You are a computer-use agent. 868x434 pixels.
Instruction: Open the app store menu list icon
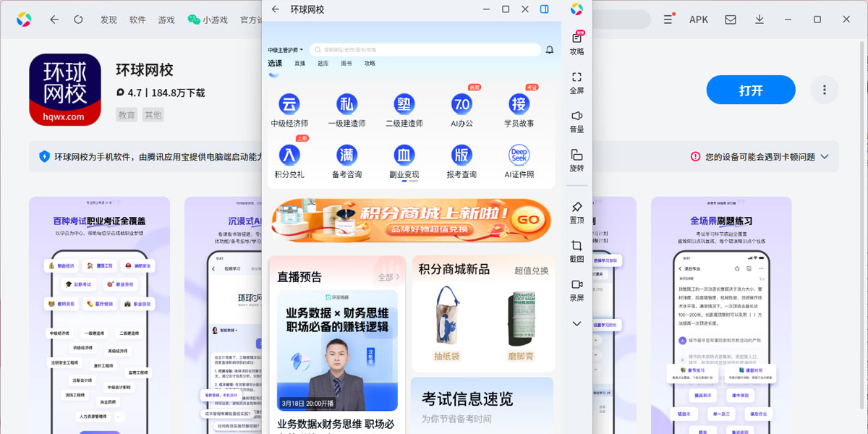click(667, 20)
